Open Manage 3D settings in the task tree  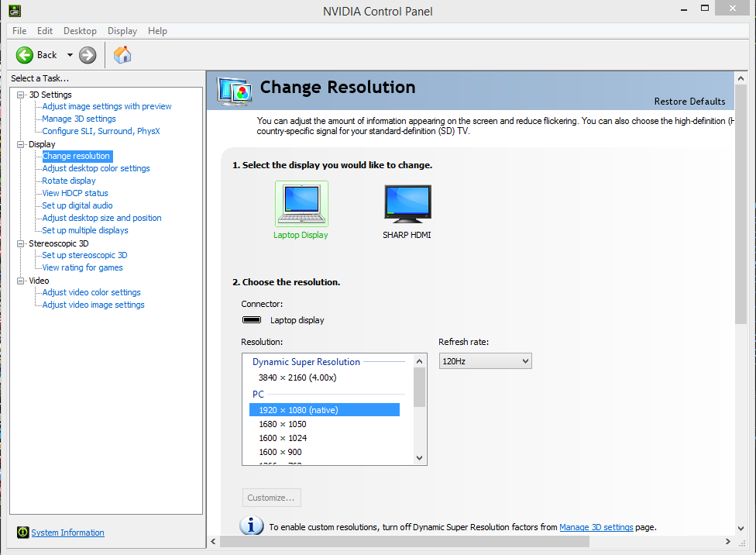[x=78, y=119]
